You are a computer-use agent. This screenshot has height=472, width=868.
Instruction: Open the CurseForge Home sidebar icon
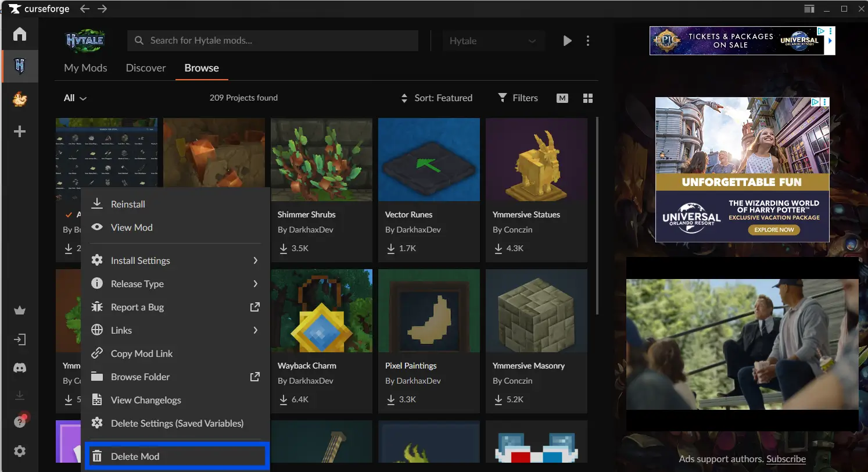click(20, 34)
